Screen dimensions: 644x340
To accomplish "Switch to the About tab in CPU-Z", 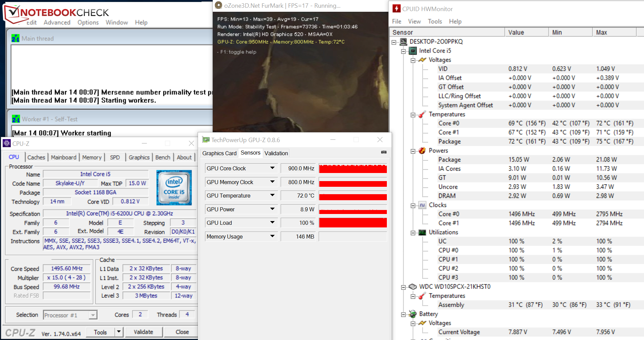I will [x=184, y=157].
